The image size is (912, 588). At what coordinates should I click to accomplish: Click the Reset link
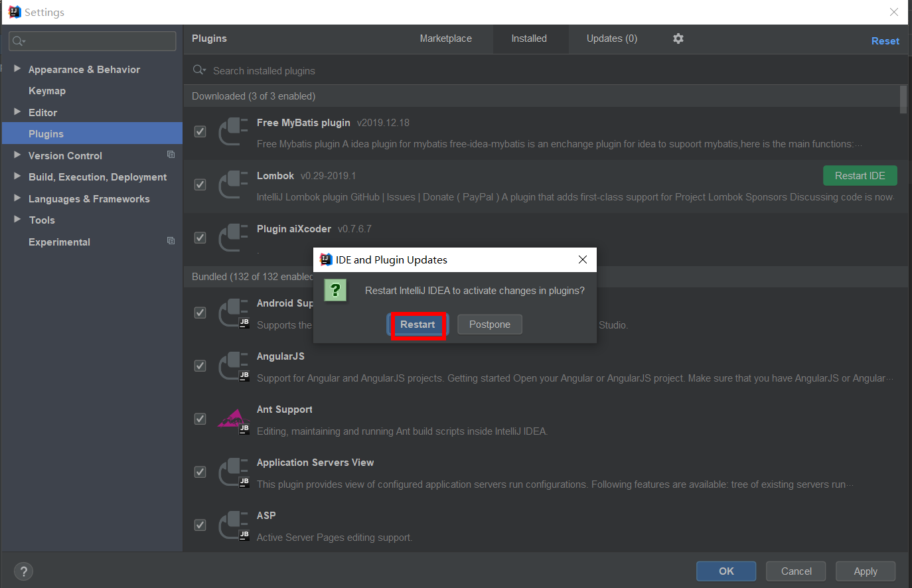point(885,41)
